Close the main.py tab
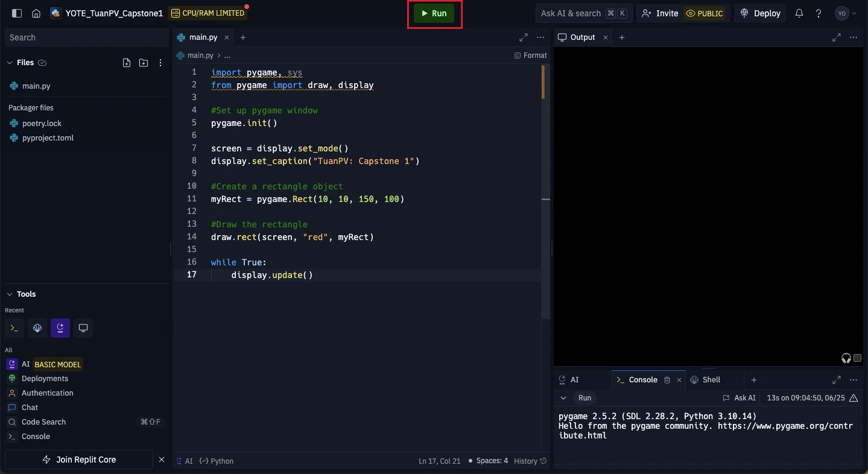 coord(227,37)
